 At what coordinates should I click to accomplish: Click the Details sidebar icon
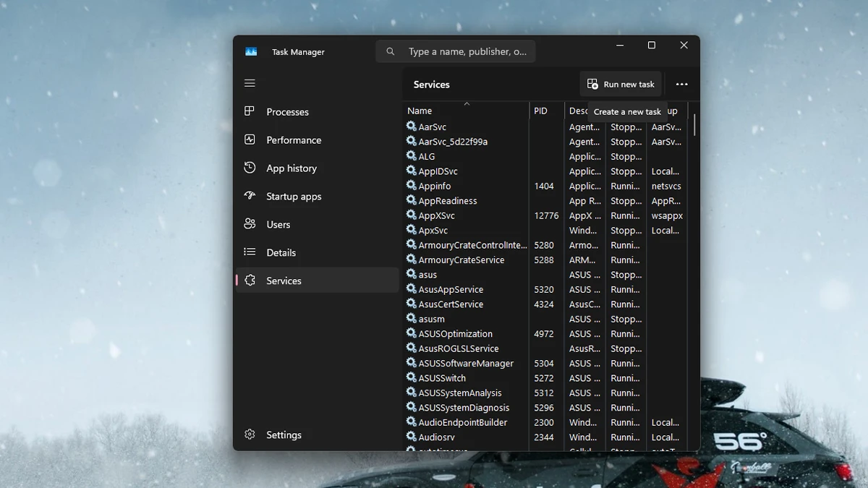(x=250, y=252)
